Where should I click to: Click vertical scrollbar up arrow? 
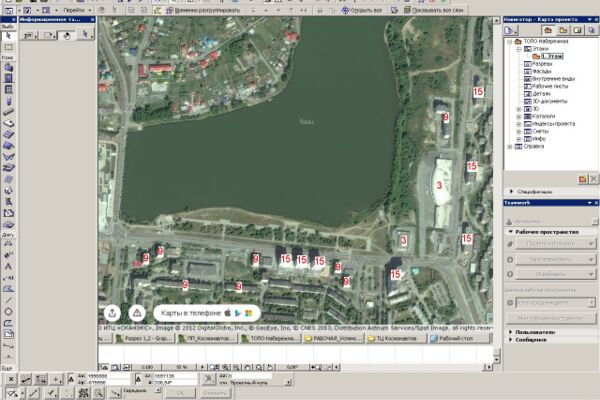497,20
